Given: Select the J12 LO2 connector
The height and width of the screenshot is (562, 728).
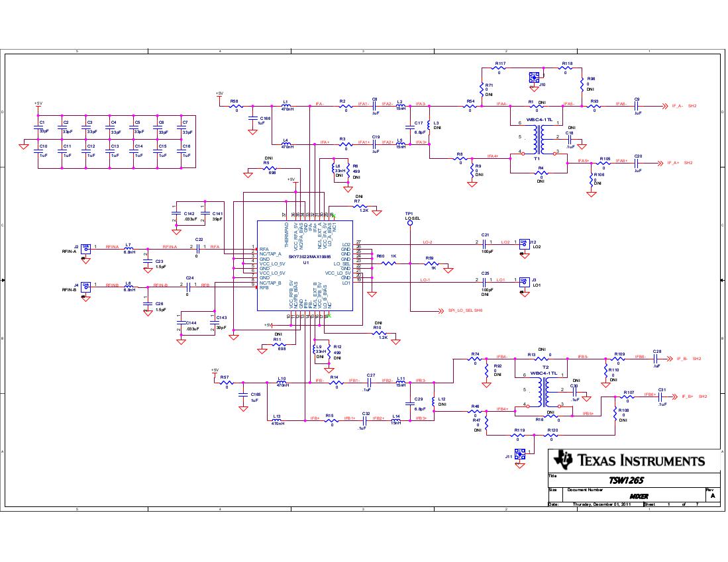Looking at the screenshot, I should point(524,244).
